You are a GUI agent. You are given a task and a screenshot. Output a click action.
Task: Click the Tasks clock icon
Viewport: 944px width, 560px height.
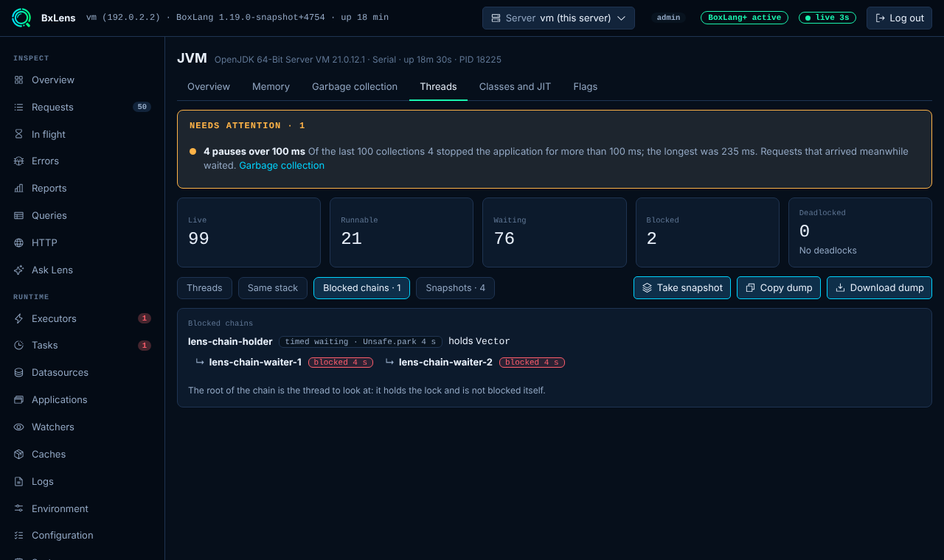pyautogui.click(x=19, y=345)
